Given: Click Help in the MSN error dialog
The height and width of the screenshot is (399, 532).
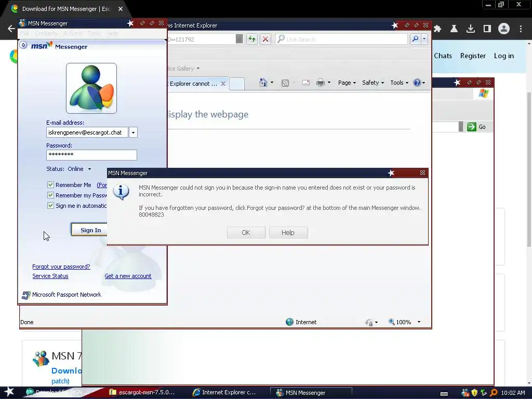Looking at the screenshot, I should [x=288, y=232].
